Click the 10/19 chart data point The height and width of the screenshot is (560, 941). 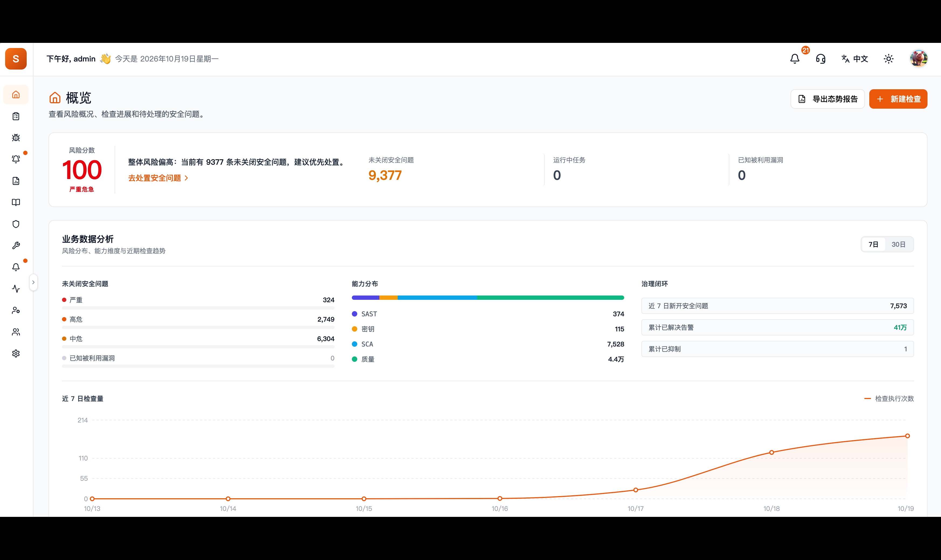(x=907, y=436)
